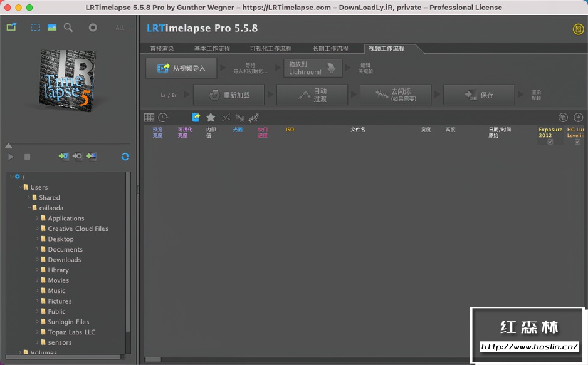588x365 pixels.
Task: Refresh folder tree with blue sync icon
Action: (125, 157)
